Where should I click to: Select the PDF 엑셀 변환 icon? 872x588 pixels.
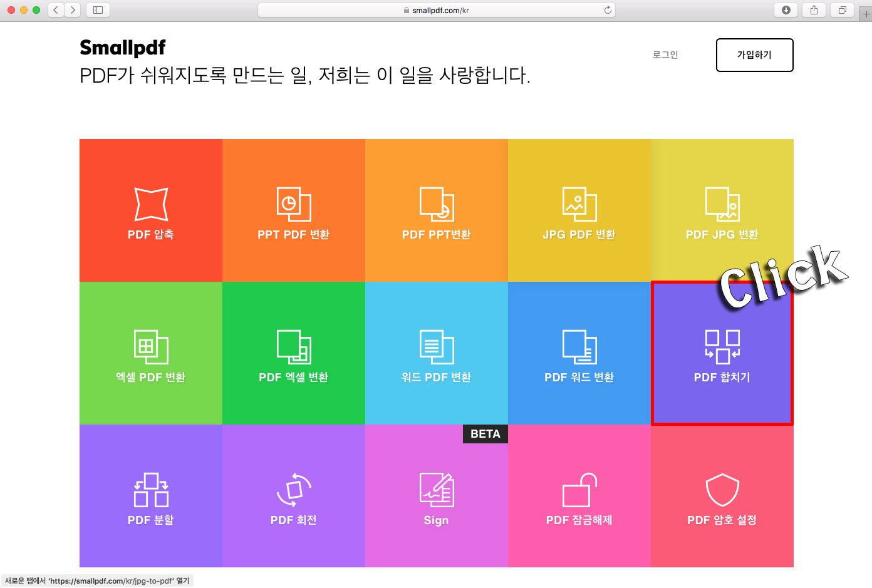point(294,346)
